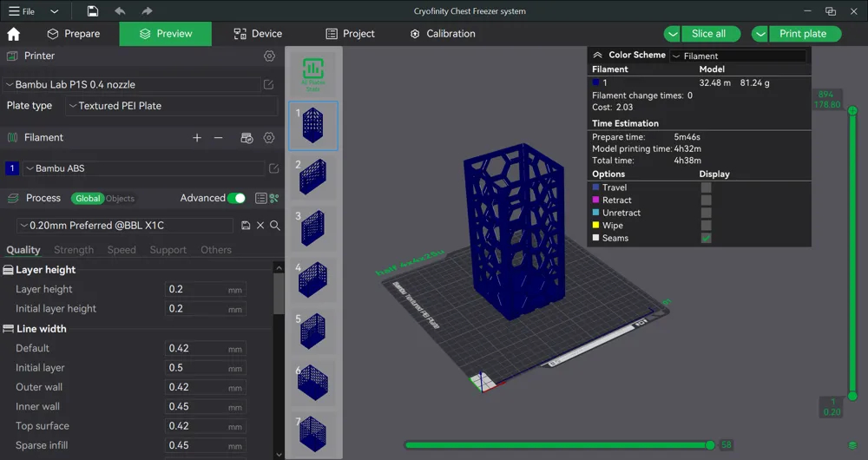Open the Device tab
Screen dimensions: 868x460
click(x=258, y=34)
